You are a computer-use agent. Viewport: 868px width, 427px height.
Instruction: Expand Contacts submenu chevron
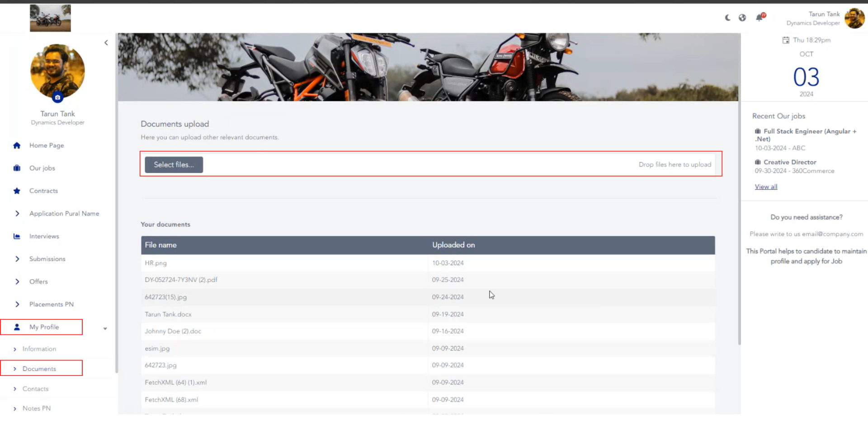pyautogui.click(x=15, y=389)
